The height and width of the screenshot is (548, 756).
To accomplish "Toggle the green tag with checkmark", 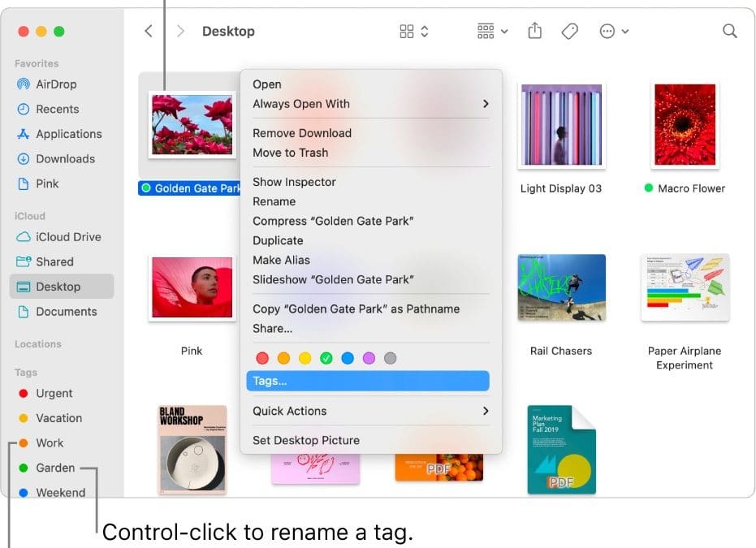I will (x=326, y=358).
